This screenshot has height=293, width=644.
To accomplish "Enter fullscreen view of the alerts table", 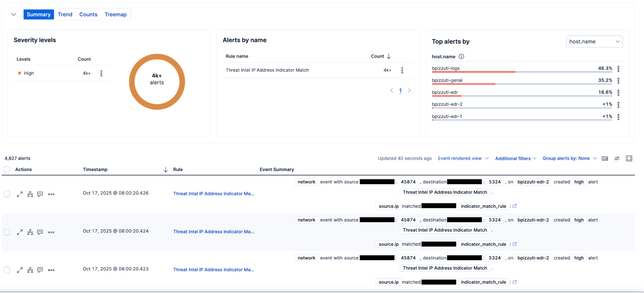I will tap(629, 158).
